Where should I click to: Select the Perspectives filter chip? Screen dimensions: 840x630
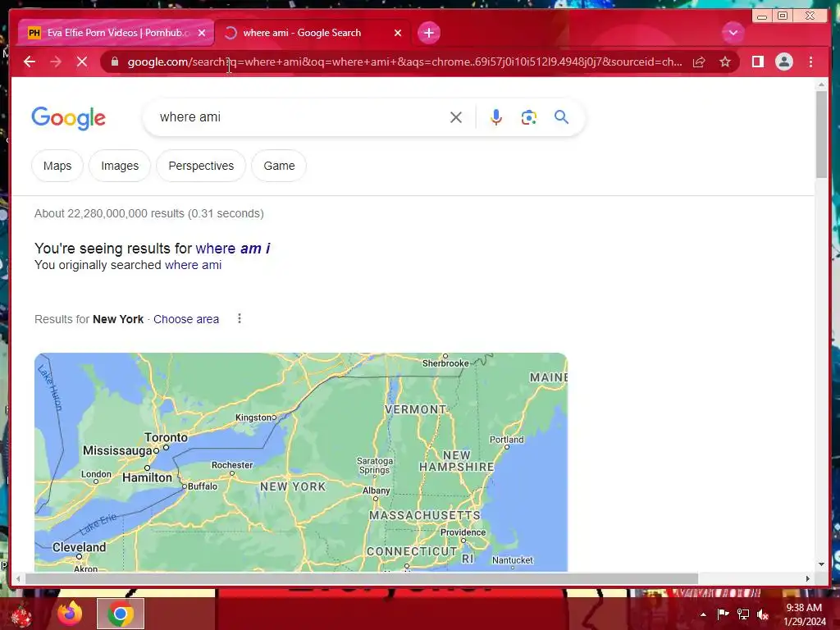(x=202, y=166)
